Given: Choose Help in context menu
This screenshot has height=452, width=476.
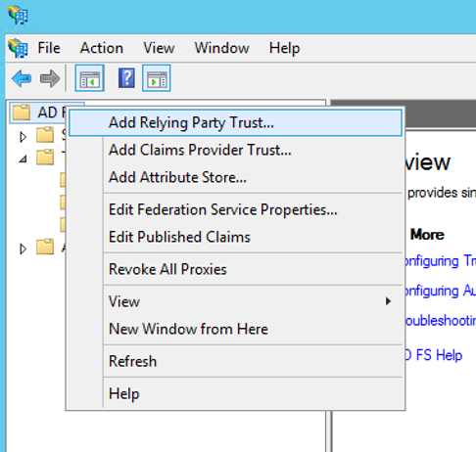Looking at the screenshot, I should (x=235, y=393).
